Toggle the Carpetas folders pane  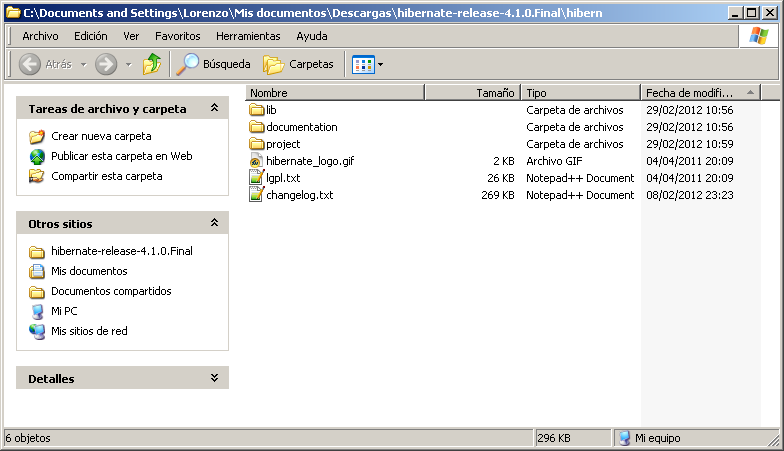[299, 64]
